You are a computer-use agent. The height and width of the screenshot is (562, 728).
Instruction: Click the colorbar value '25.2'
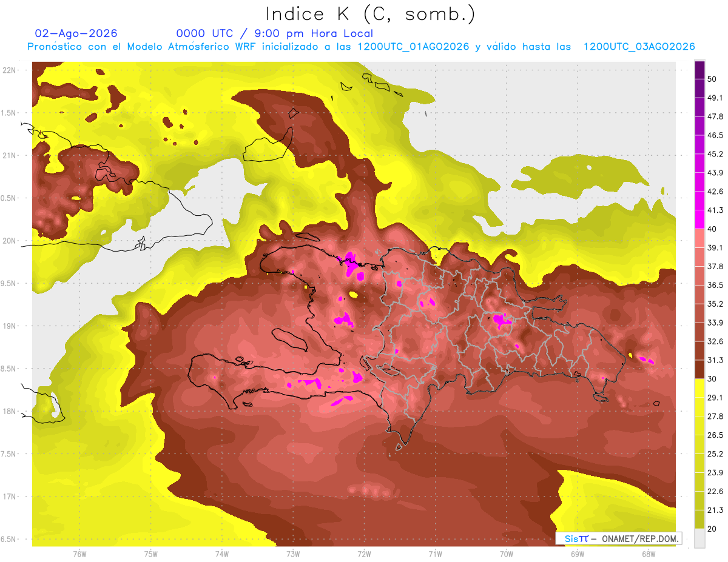715,454
